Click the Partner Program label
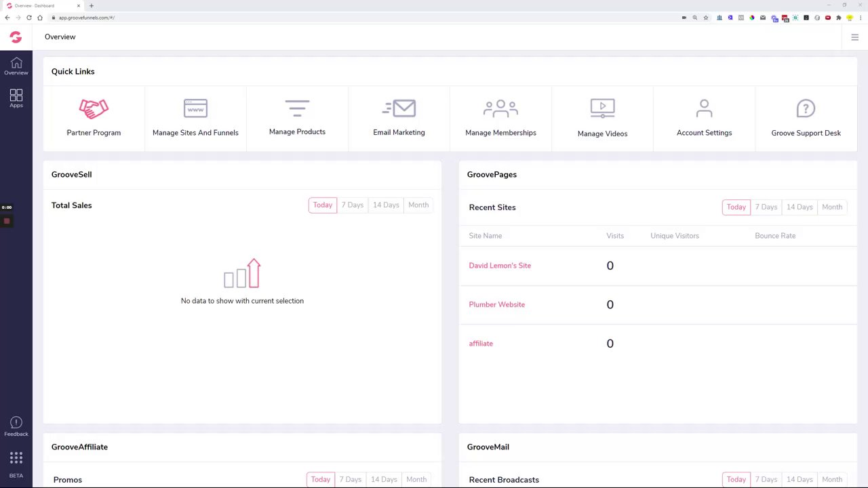The height and width of the screenshot is (488, 868). coord(94,133)
